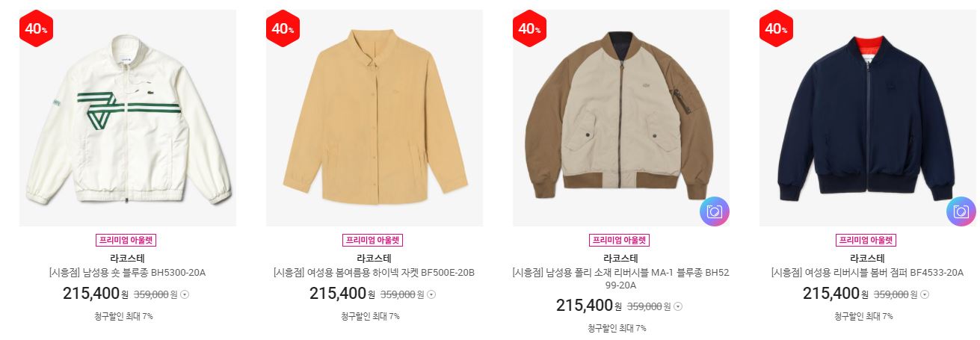Click camera icon on navy bomber jacket image
980x340 pixels.
click(961, 211)
